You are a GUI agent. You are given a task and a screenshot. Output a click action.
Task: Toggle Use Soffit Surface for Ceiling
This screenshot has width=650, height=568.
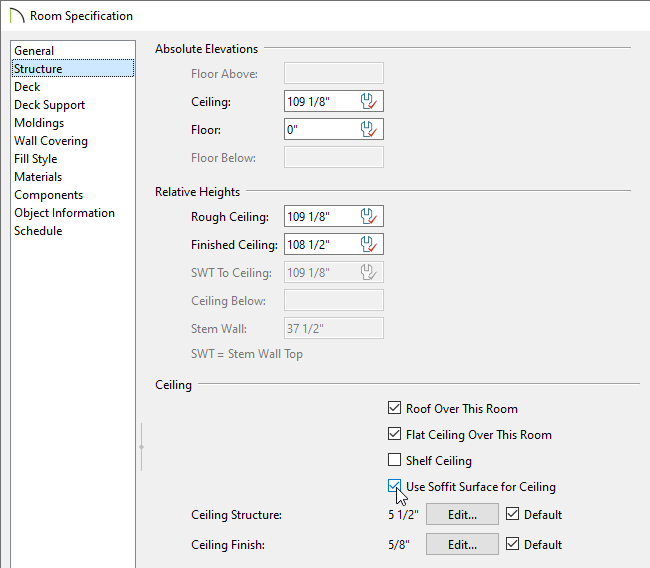tap(394, 486)
